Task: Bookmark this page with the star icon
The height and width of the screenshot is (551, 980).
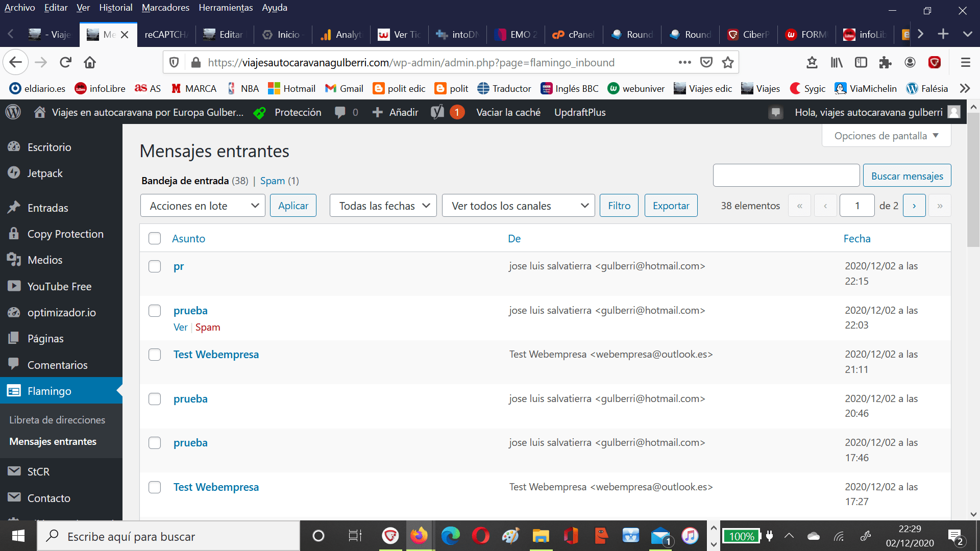Action: [728, 62]
